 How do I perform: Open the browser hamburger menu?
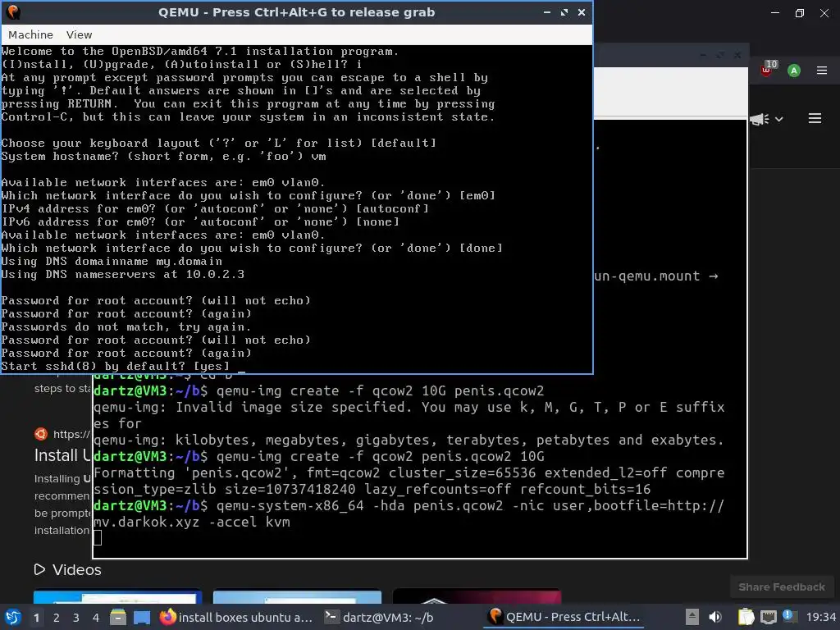[822, 71]
